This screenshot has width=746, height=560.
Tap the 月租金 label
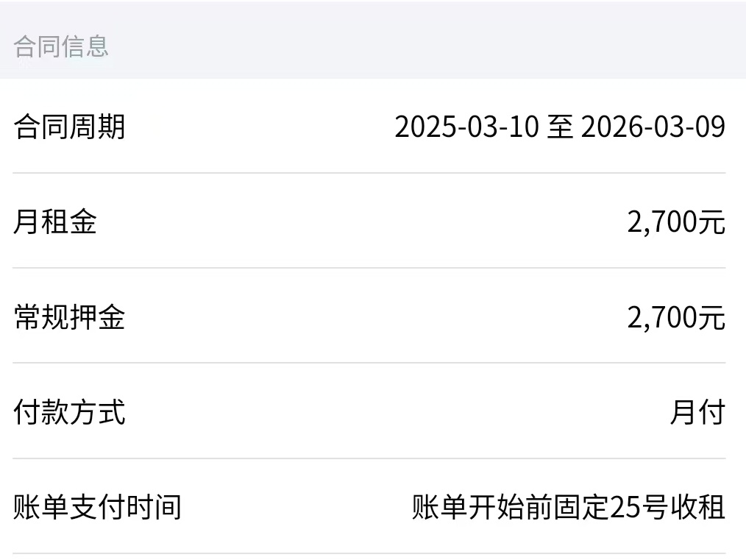tap(55, 221)
